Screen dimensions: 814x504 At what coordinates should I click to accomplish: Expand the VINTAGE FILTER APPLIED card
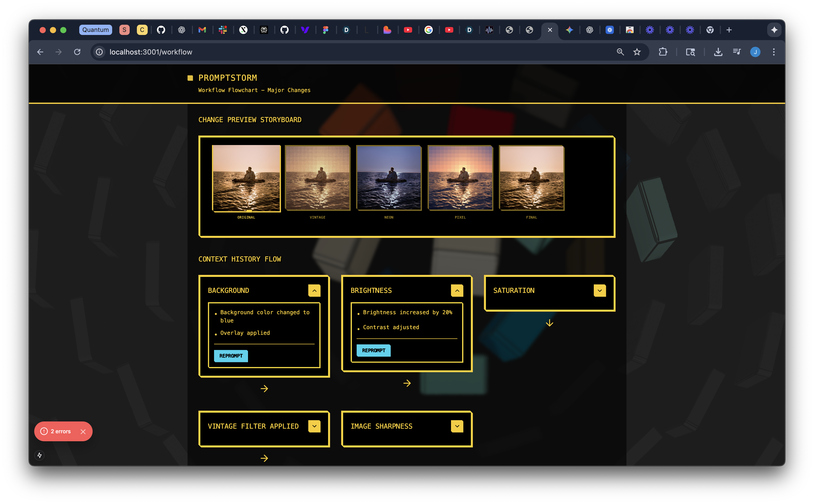314,426
